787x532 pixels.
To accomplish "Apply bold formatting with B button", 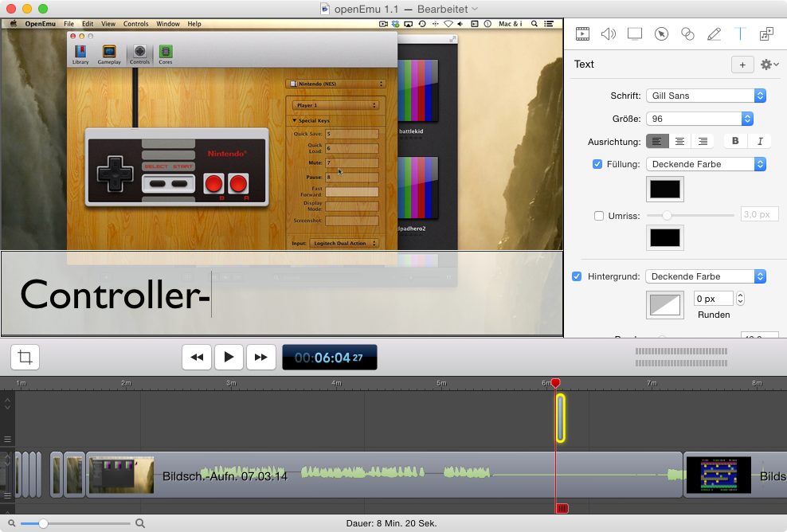I will (734, 141).
